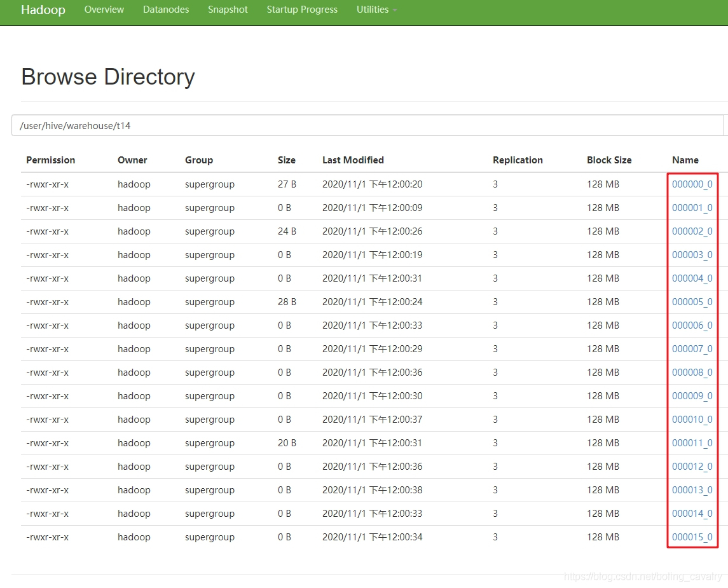Select file 000013_0
The image size is (728, 588).
tap(692, 490)
